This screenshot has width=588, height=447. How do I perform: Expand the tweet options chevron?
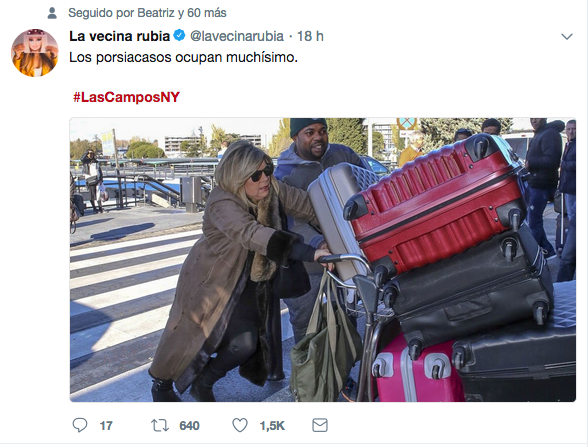(567, 36)
